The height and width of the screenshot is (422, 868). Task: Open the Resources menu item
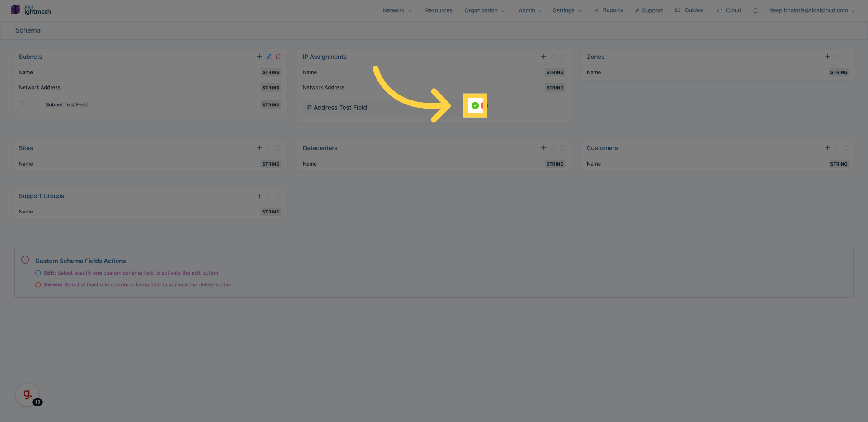[x=439, y=10]
